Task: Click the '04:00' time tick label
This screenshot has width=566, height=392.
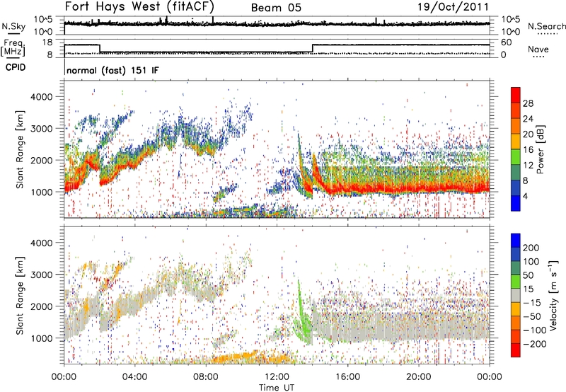Action: click(134, 377)
